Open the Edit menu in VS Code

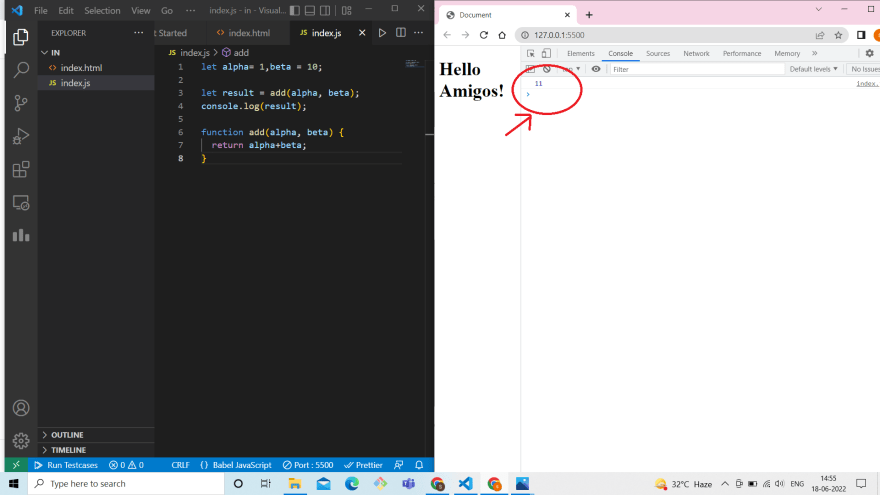pyautogui.click(x=66, y=11)
